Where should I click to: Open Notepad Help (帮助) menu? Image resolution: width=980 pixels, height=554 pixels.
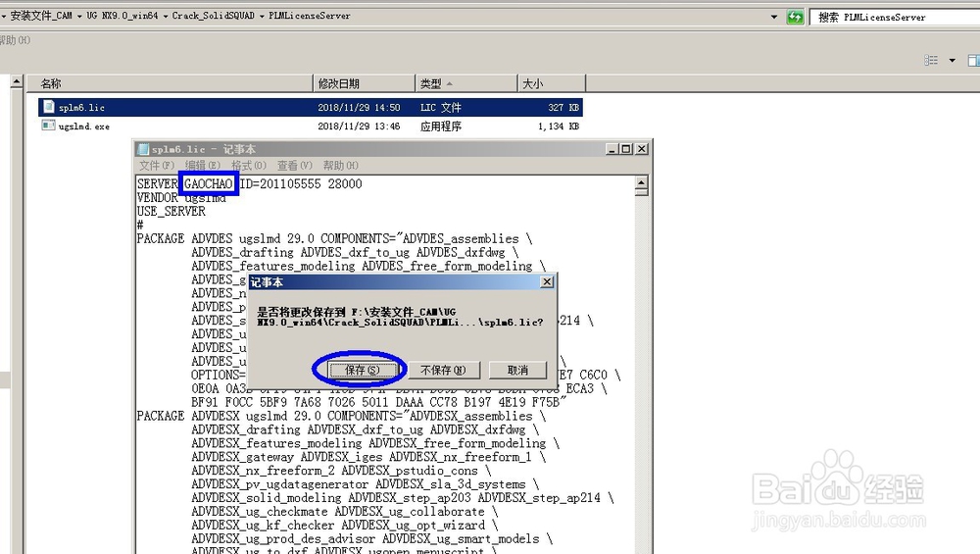[x=341, y=165]
